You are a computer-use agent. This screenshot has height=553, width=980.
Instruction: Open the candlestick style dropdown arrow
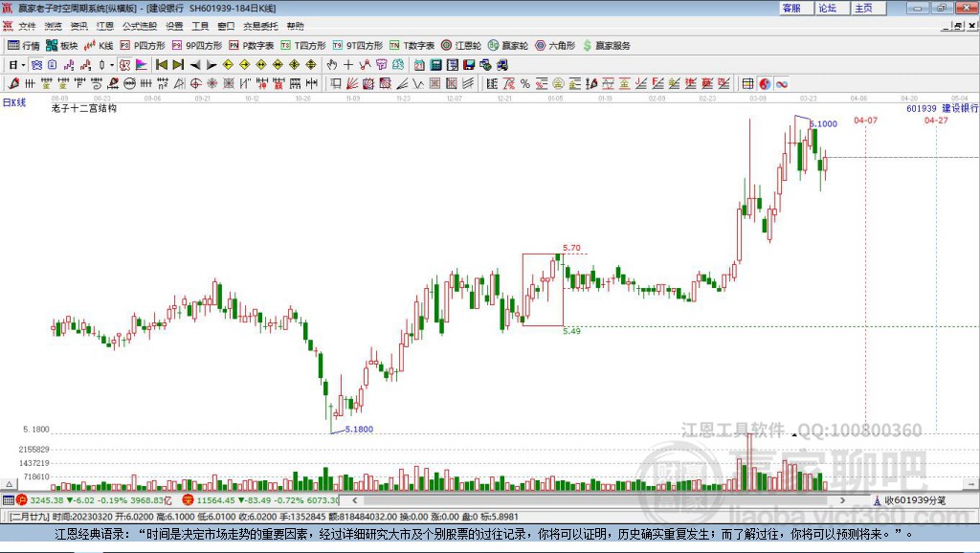tap(111, 65)
